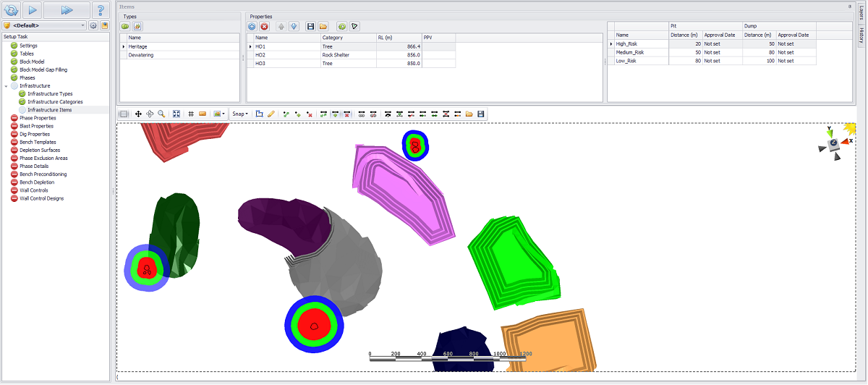Select the pan tool in viewport toolbar
The width and height of the screenshot is (868, 385).
coord(138,114)
